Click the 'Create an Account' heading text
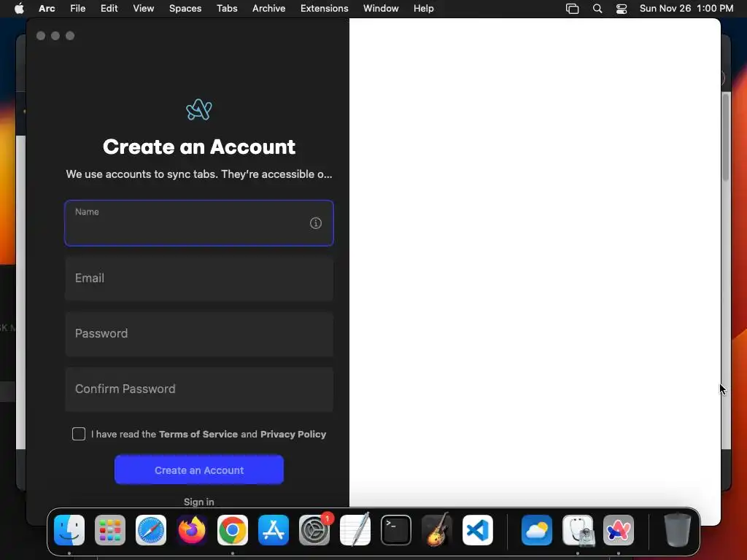Screen dimensions: 747x560 [199, 147]
